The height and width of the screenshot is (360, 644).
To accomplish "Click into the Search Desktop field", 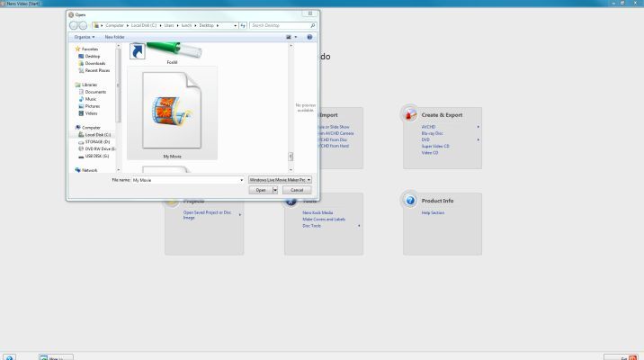I will pyautogui.click(x=280, y=25).
